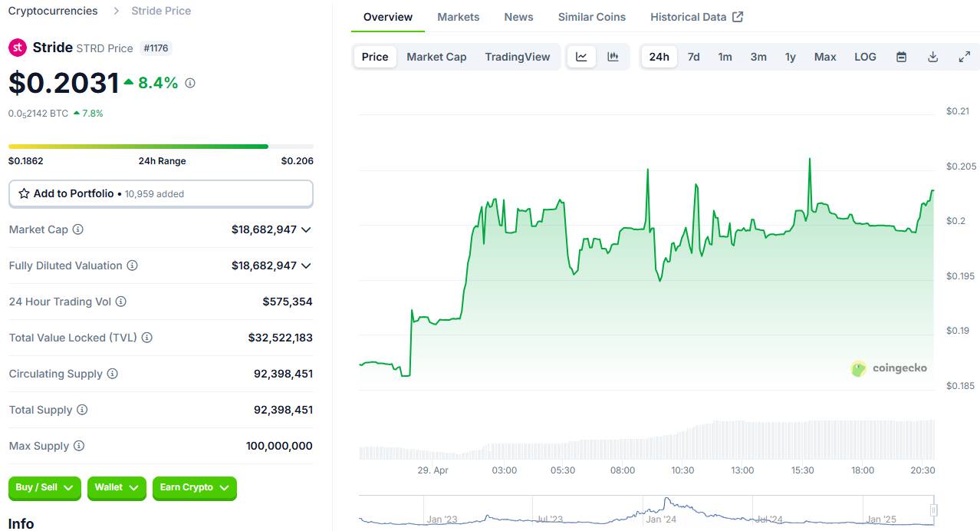
Task: Select the Max time range
Action: click(x=825, y=57)
